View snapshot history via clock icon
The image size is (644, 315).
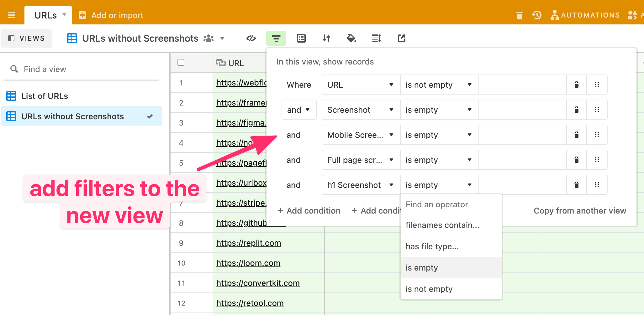[537, 15]
